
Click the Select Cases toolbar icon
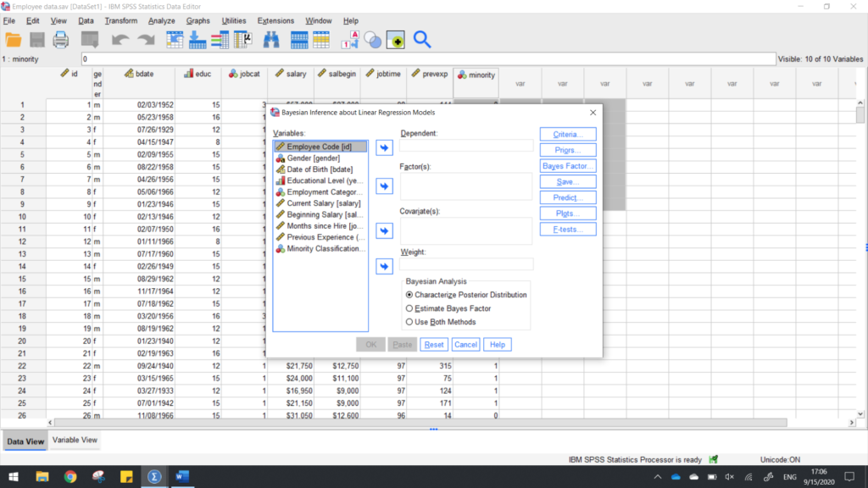321,40
